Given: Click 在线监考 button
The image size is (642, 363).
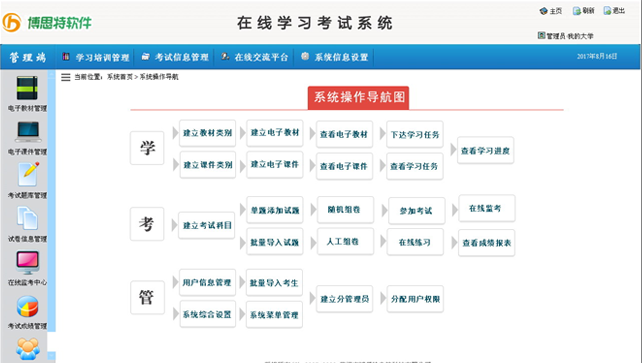Looking at the screenshot, I should (487, 208).
